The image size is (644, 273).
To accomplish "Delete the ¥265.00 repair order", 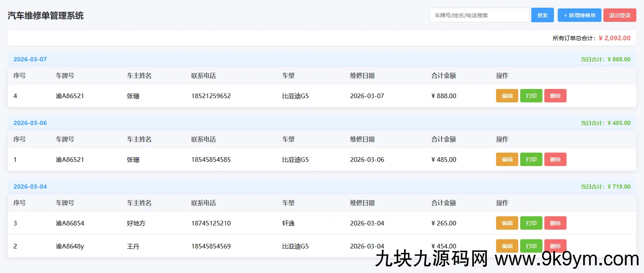I will (555, 223).
